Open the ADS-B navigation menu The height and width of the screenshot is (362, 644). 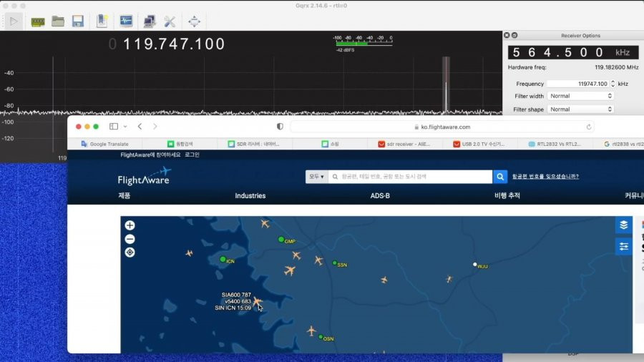click(x=380, y=196)
